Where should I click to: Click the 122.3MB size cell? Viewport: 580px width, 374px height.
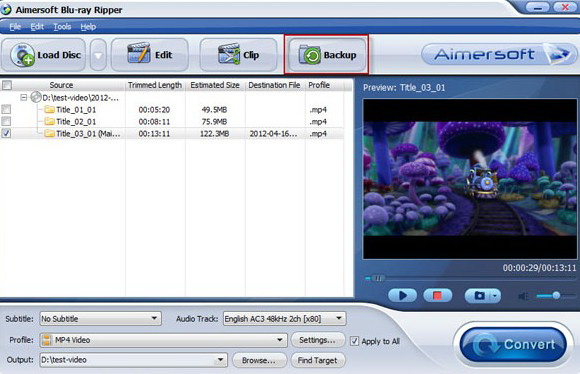214,134
